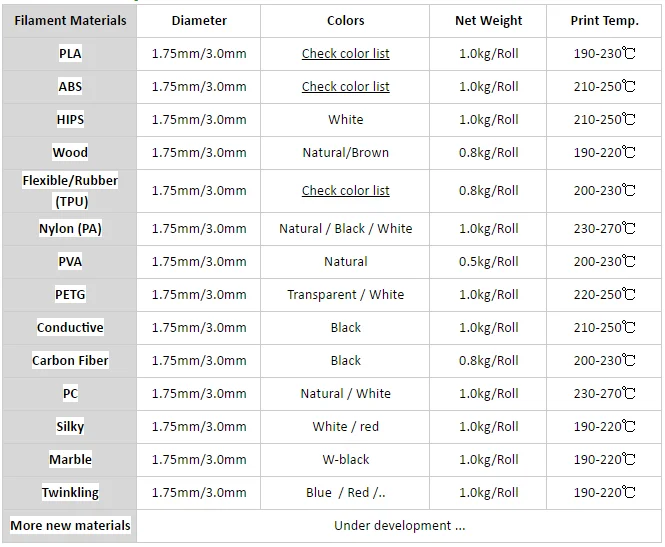Click the Filament Materials column header
The image size is (665, 547).
[70, 20]
